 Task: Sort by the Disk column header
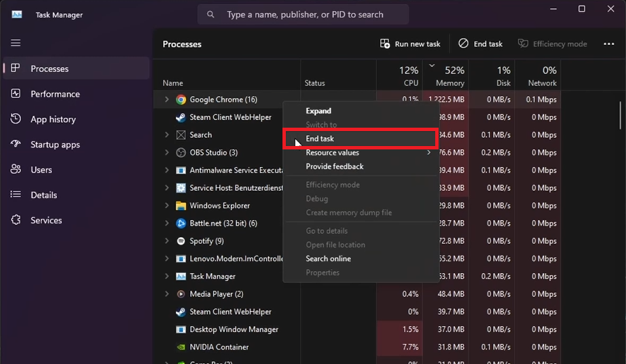point(492,75)
